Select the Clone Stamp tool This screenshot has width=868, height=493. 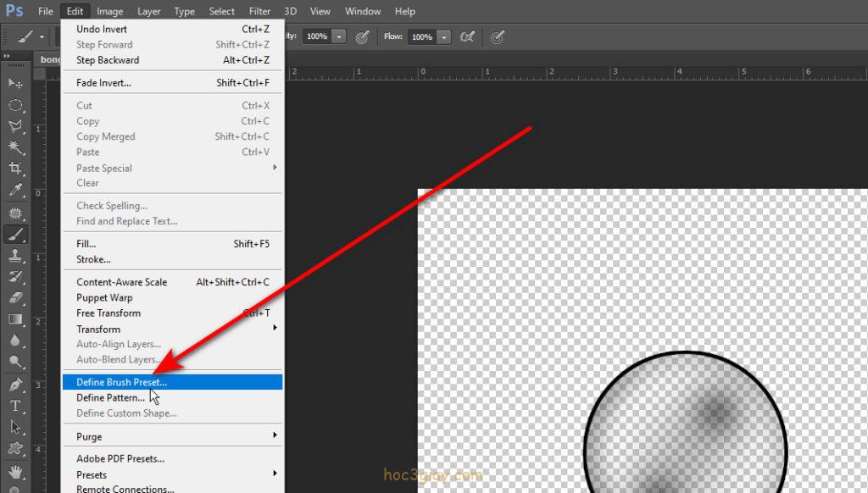(15, 256)
